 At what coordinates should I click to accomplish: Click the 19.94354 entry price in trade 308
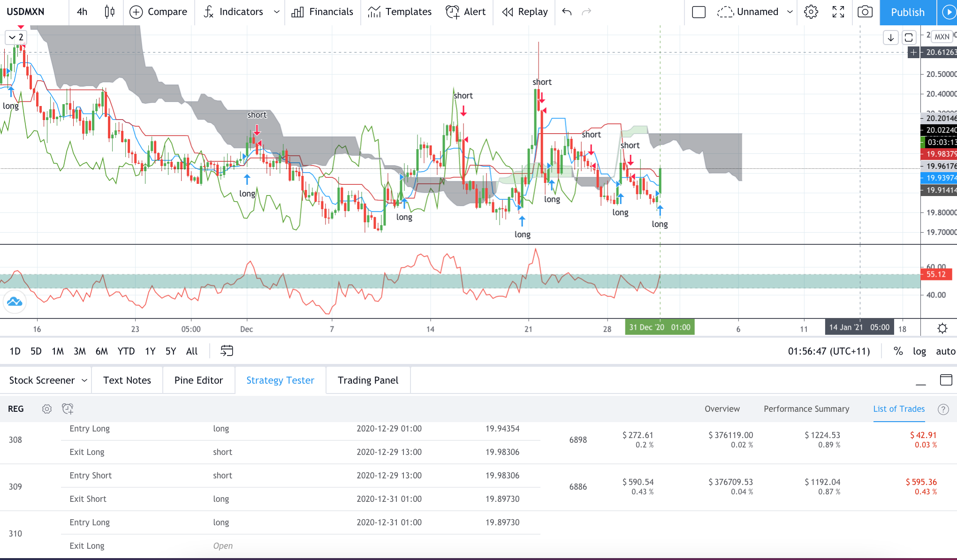click(502, 429)
